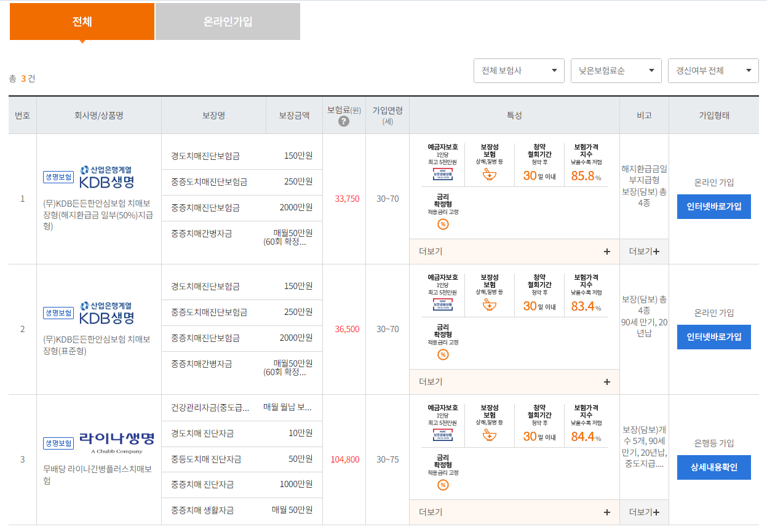The height and width of the screenshot is (532, 767).
Task: Click the KDB생명 logo in row 2
Action: pos(107,313)
